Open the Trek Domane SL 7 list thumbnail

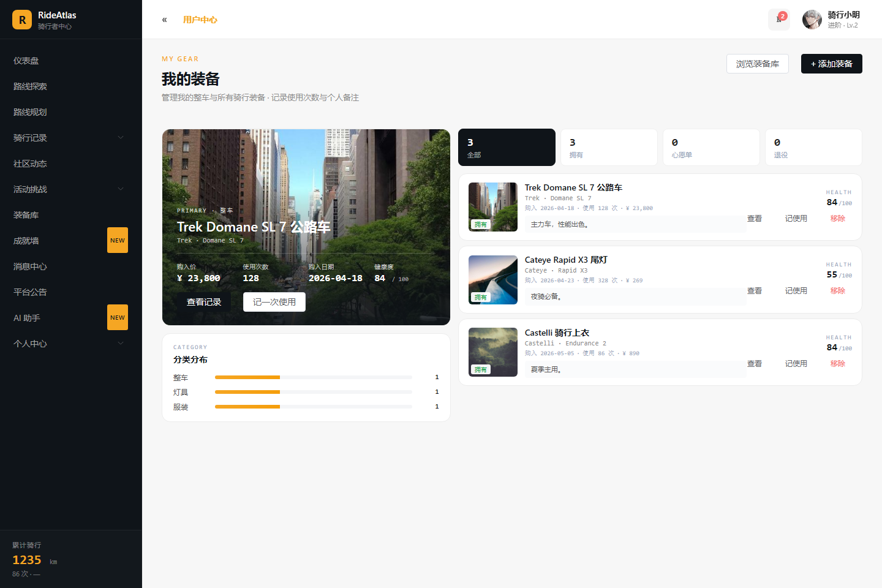click(x=493, y=207)
